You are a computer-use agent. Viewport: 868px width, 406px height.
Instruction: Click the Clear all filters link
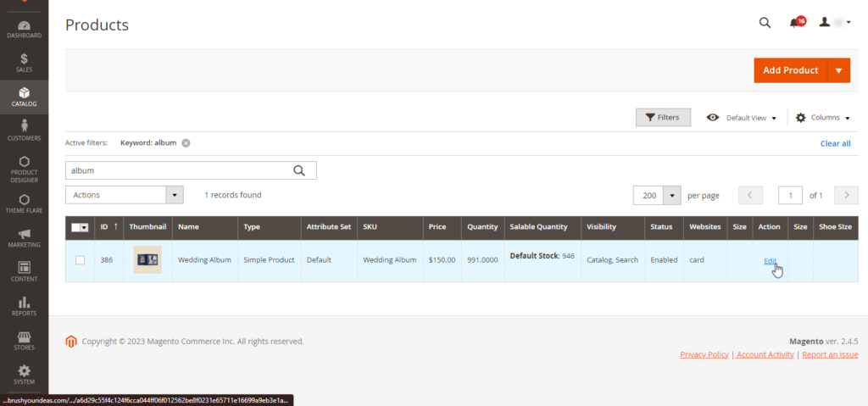(x=835, y=143)
